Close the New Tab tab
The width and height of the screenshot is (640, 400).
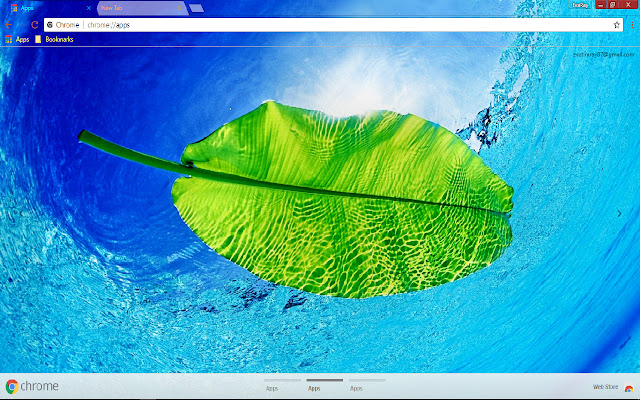[x=179, y=8]
